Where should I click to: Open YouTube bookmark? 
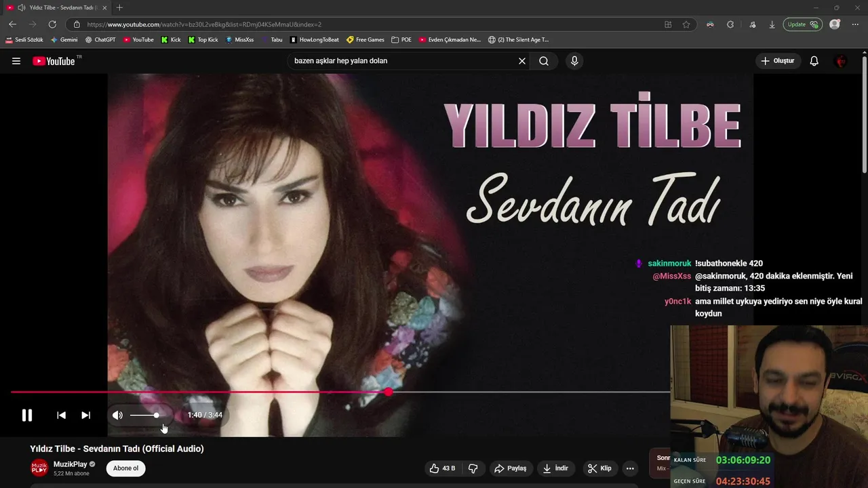point(138,40)
